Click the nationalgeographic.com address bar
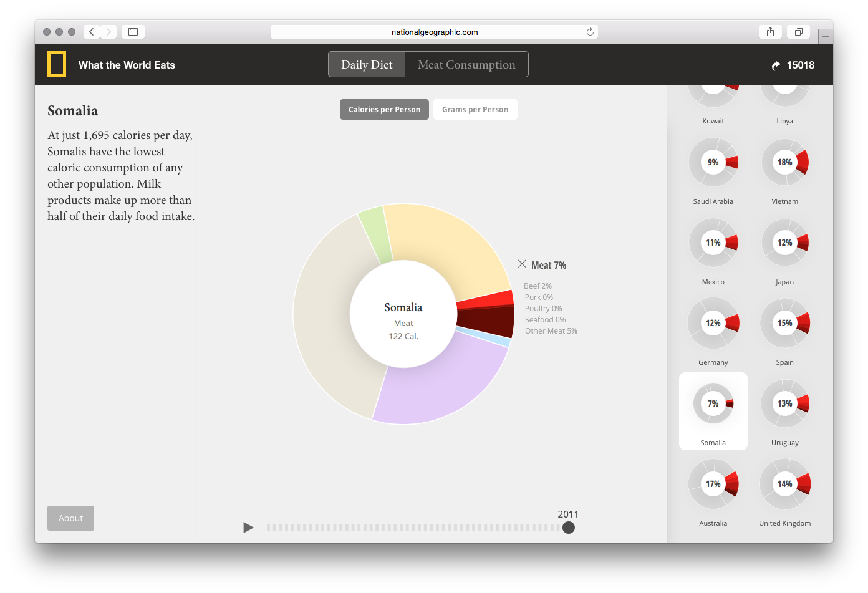Screen dimensions: 868x593 434,32
